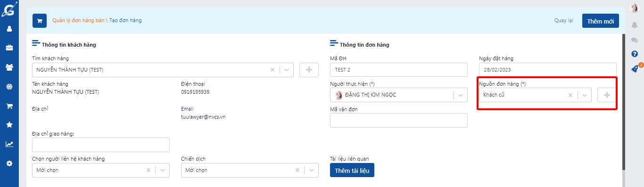The width and height of the screenshot is (644, 187).
Task: Expand the Người thực hiện dropdown
Action: click(461, 95)
